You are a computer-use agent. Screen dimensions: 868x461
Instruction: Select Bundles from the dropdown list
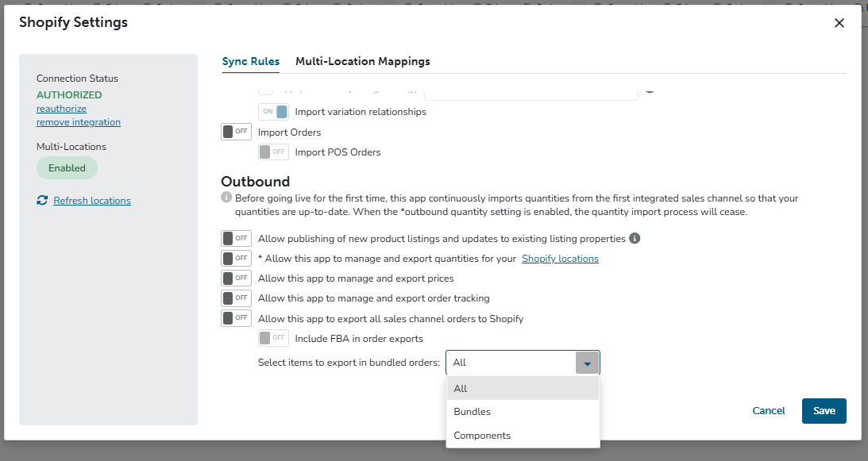[x=523, y=412]
